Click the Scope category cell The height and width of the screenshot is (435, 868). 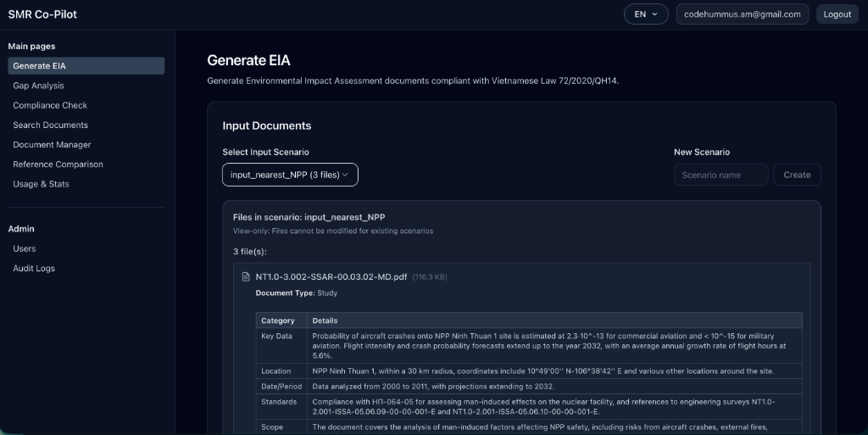point(281,427)
